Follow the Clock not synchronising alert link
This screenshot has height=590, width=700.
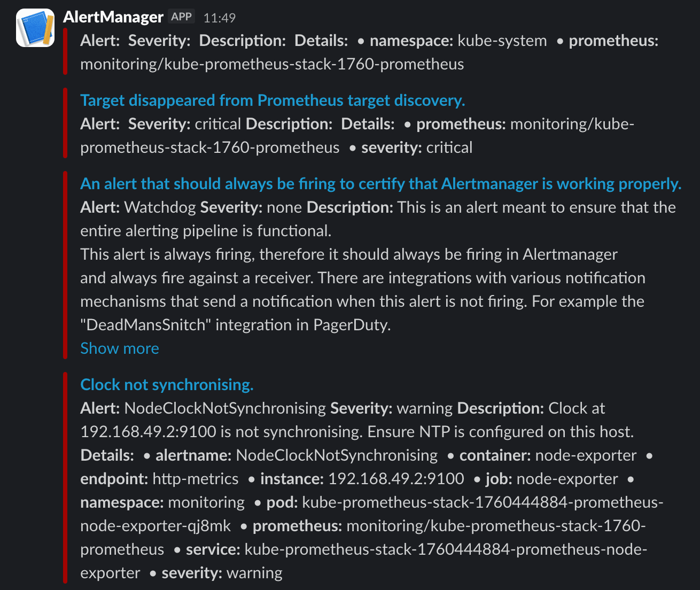click(167, 384)
